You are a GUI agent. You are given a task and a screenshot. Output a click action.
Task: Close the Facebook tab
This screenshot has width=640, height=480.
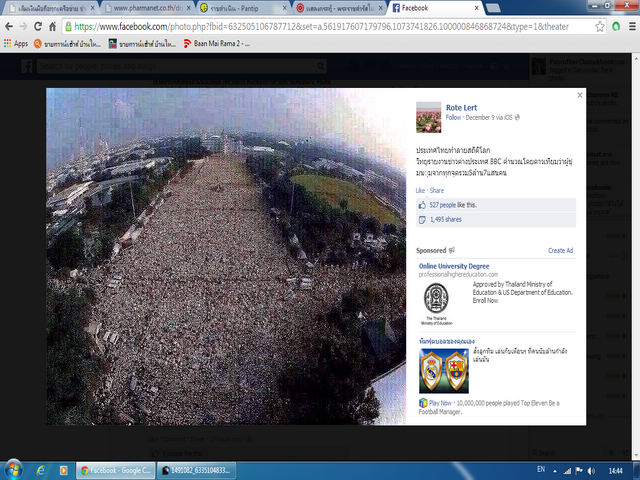(x=476, y=8)
